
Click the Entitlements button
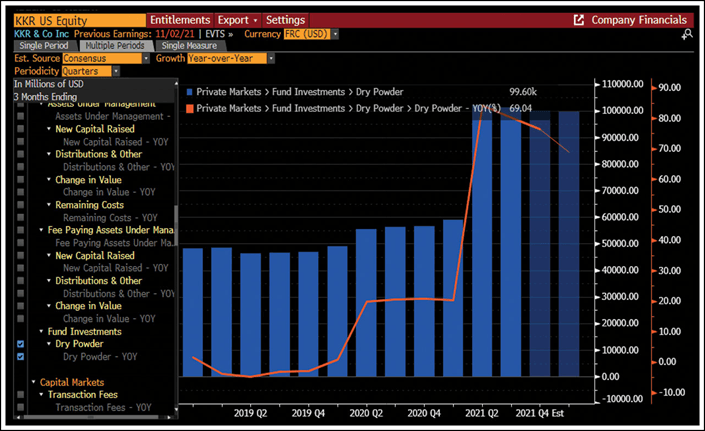(180, 20)
